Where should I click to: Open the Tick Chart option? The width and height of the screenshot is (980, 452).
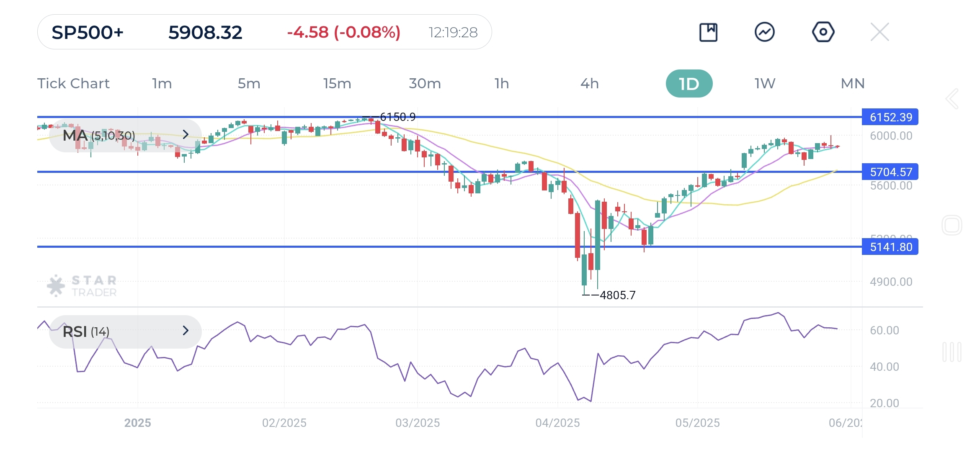pos(74,83)
